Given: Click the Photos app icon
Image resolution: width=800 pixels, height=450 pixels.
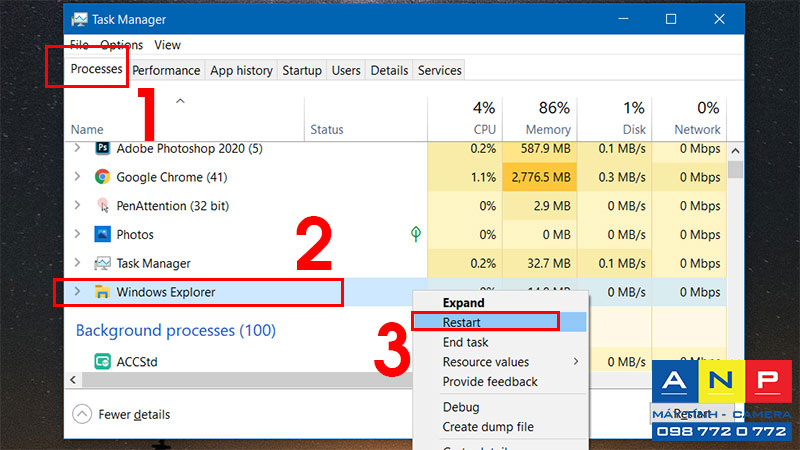Looking at the screenshot, I should pyautogui.click(x=102, y=234).
